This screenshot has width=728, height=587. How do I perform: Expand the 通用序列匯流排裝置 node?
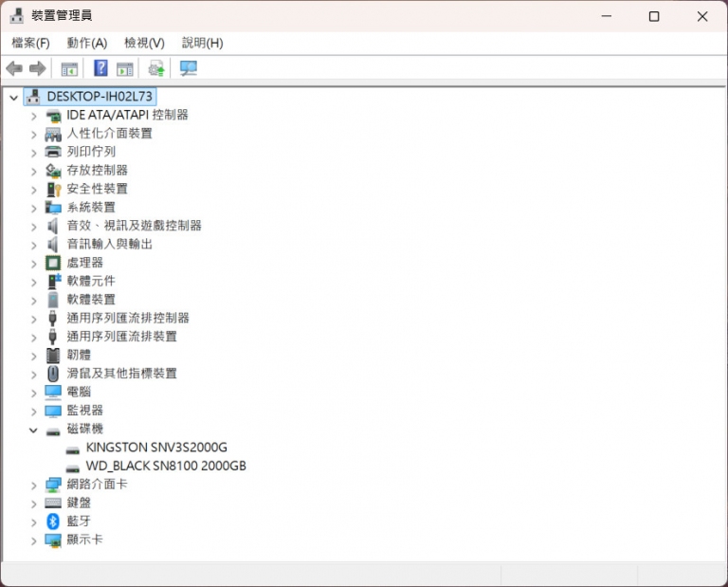tap(33, 338)
